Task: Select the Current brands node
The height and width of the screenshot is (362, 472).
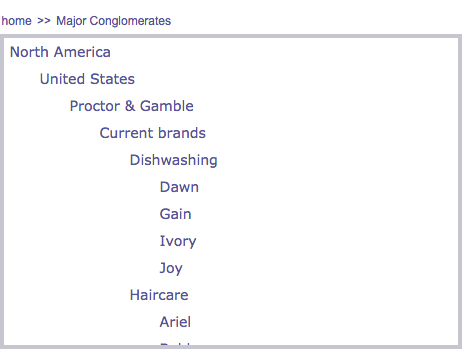Action: (152, 133)
